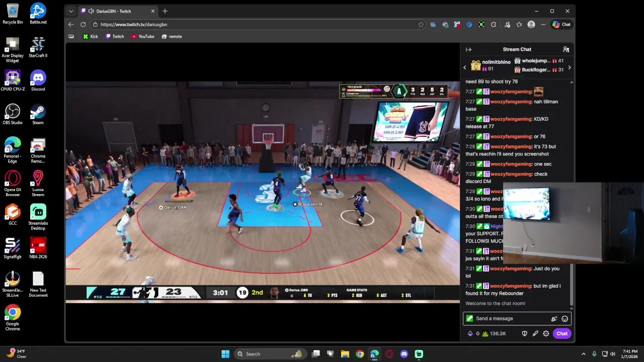Open the weather widget 34°F Clear
Viewport: 644px width, 362px height.
click(17, 354)
